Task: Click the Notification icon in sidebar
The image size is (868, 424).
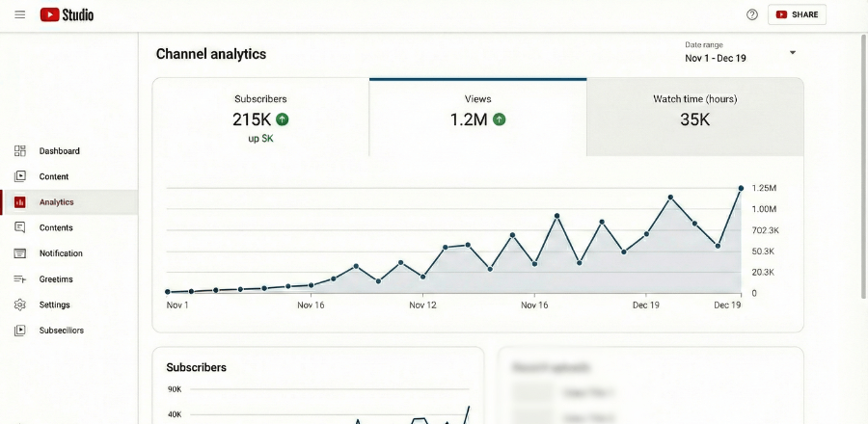Action: coord(19,253)
